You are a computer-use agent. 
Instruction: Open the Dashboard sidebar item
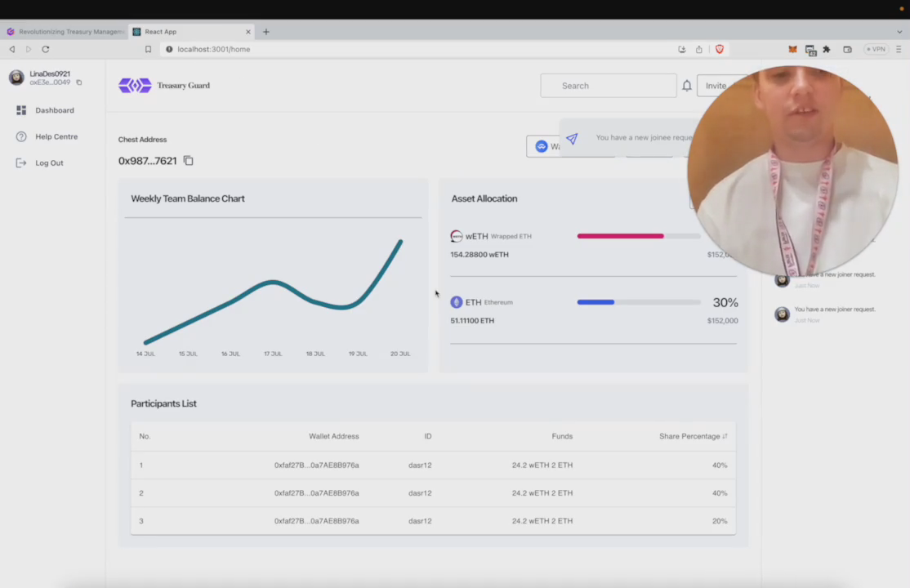pos(45,110)
